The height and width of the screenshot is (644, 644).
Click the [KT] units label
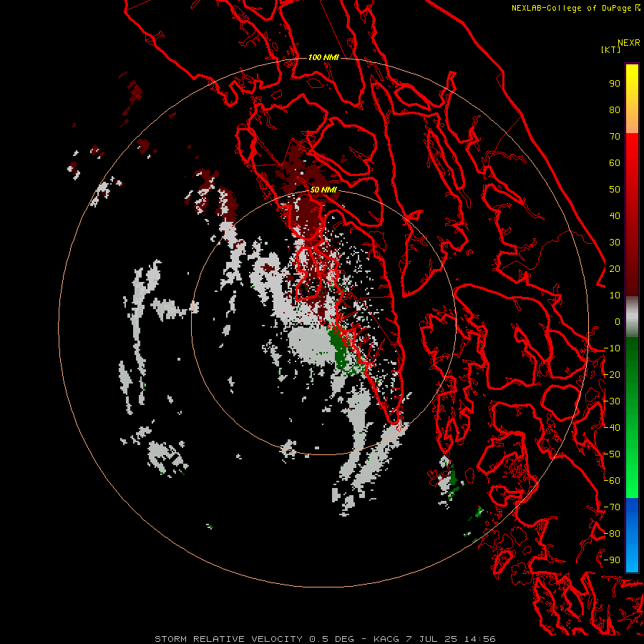610,49
